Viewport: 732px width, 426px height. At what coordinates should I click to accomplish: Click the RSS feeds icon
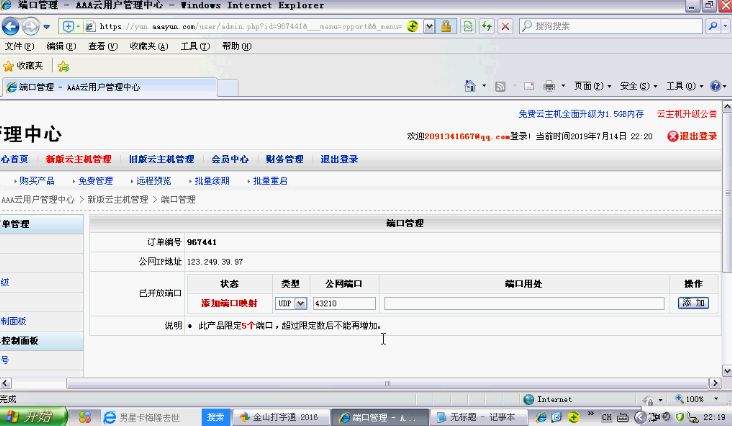(500, 86)
